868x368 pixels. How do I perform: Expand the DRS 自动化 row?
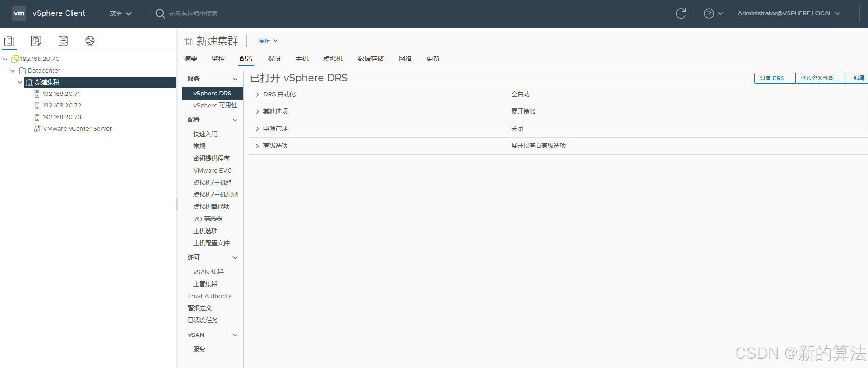(x=257, y=94)
